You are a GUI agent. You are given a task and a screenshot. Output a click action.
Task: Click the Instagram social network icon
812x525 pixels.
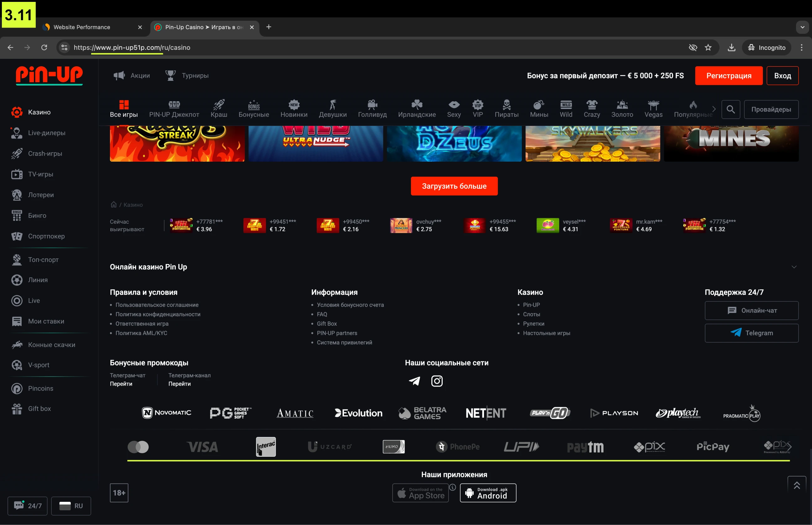(x=437, y=381)
